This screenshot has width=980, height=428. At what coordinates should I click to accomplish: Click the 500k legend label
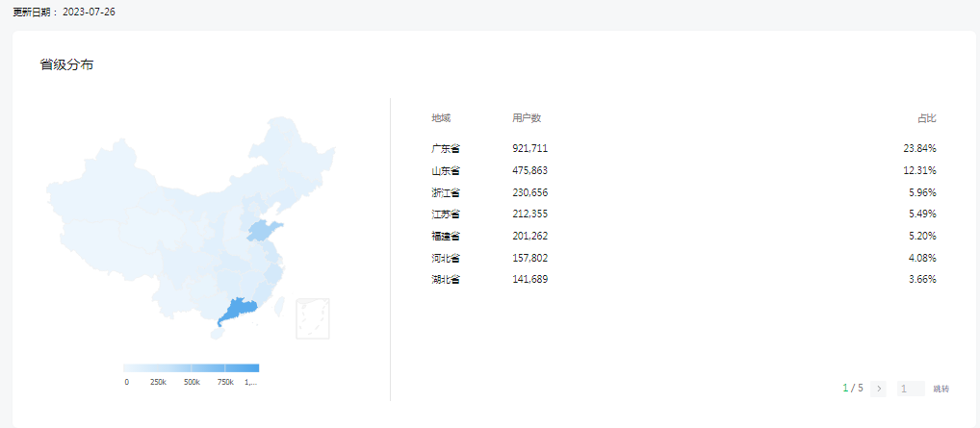coord(192,383)
